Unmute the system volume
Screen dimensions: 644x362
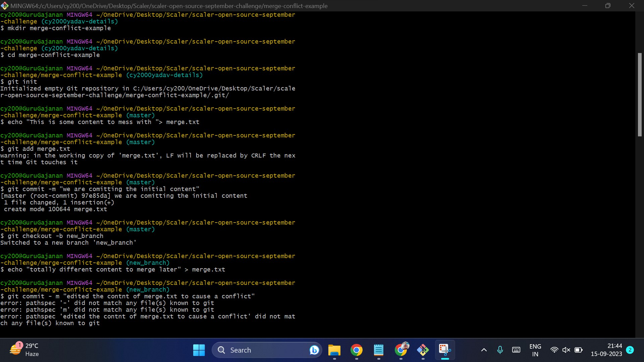567,350
